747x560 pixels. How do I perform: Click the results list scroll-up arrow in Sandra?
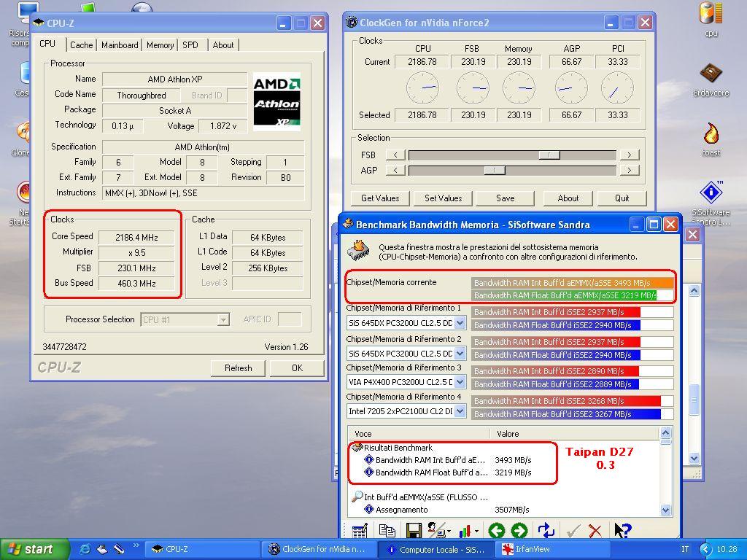[665, 433]
